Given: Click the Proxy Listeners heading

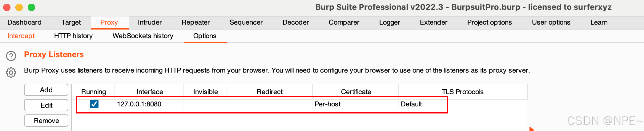Looking at the screenshot, I should [x=54, y=54].
